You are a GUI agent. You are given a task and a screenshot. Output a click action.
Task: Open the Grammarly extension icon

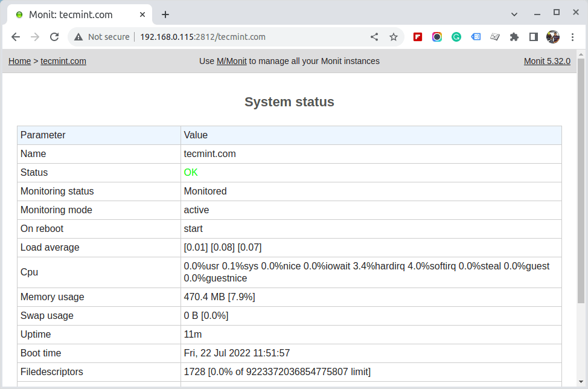coord(456,37)
